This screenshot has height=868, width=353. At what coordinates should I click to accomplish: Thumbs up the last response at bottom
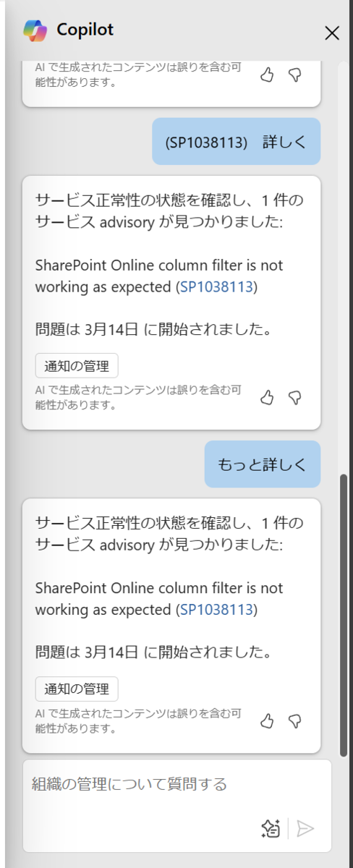click(x=267, y=720)
